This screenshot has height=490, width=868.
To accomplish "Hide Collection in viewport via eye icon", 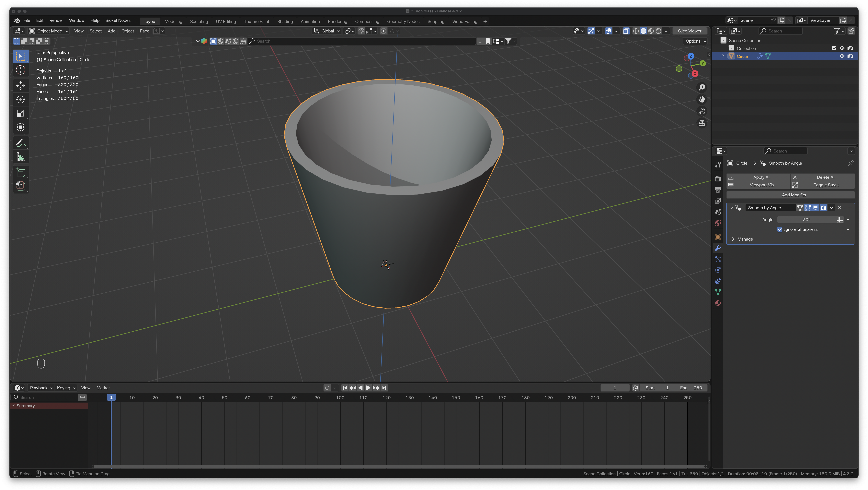I will [842, 48].
